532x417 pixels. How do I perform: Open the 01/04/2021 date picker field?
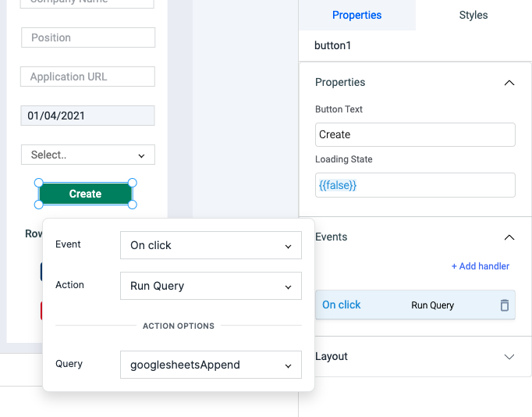click(x=87, y=116)
